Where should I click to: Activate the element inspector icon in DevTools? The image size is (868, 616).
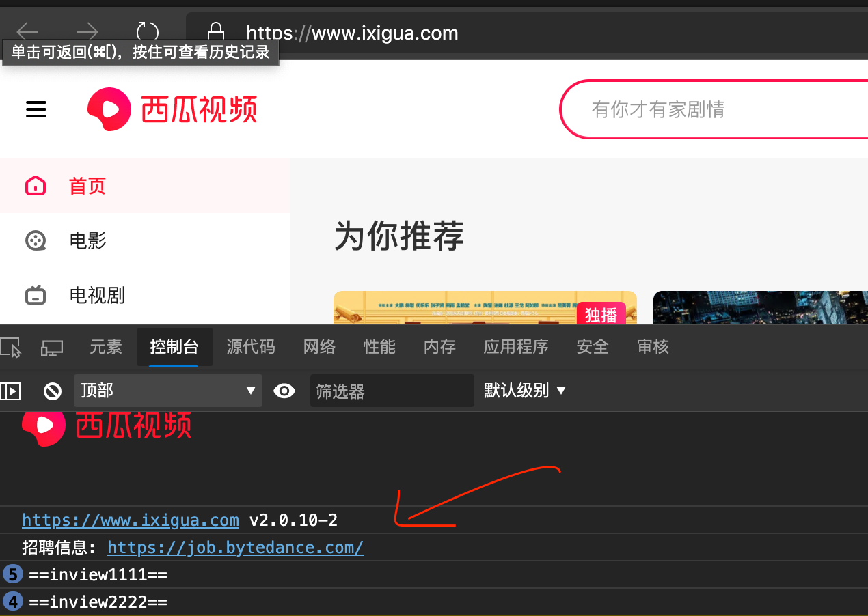tap(11, 347)
